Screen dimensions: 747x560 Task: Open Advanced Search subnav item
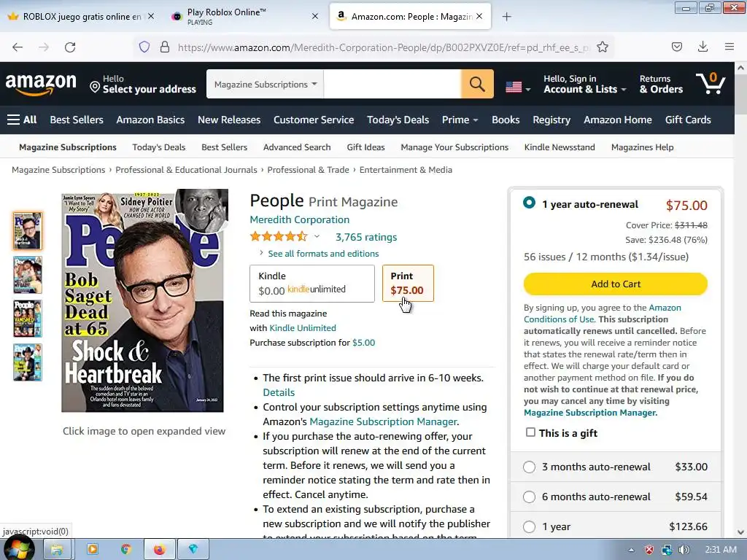[x=297, y=147]
